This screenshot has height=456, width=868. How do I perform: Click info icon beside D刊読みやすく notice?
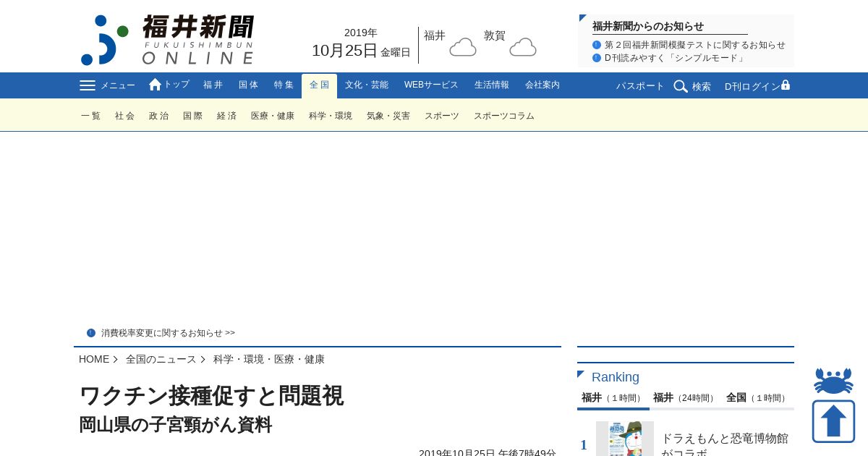tap(597, 58)
